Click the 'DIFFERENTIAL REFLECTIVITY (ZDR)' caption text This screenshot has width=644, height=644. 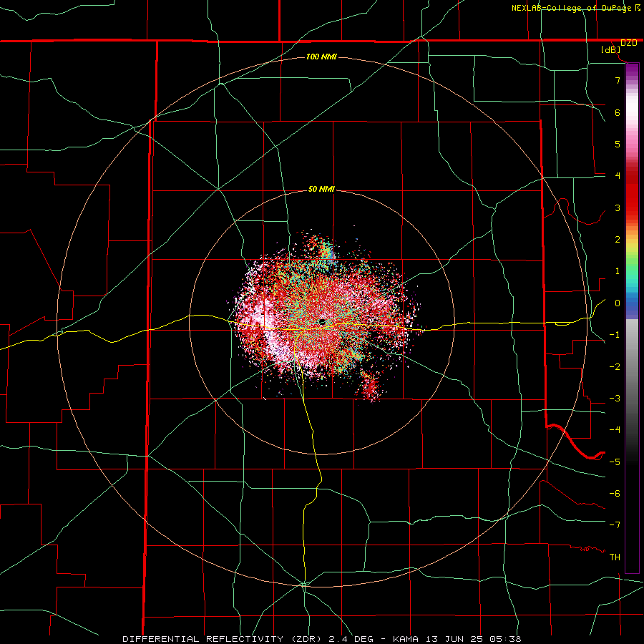pos(223,639)
